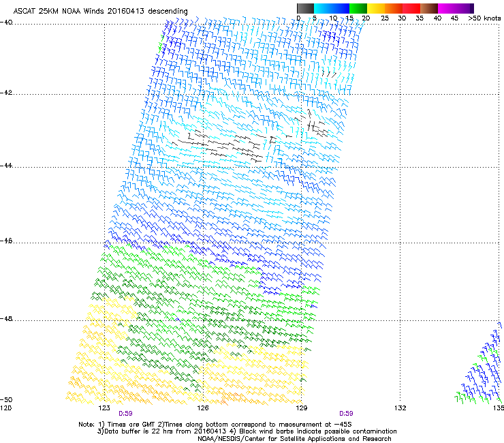This screenshot has width=504, height=443.
Task: Click the '-44' latitude axis label
Action: [6, 166]
